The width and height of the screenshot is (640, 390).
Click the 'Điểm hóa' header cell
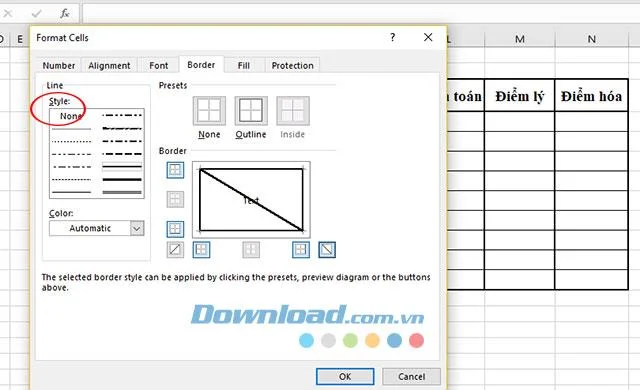click(x=591, y=95)
